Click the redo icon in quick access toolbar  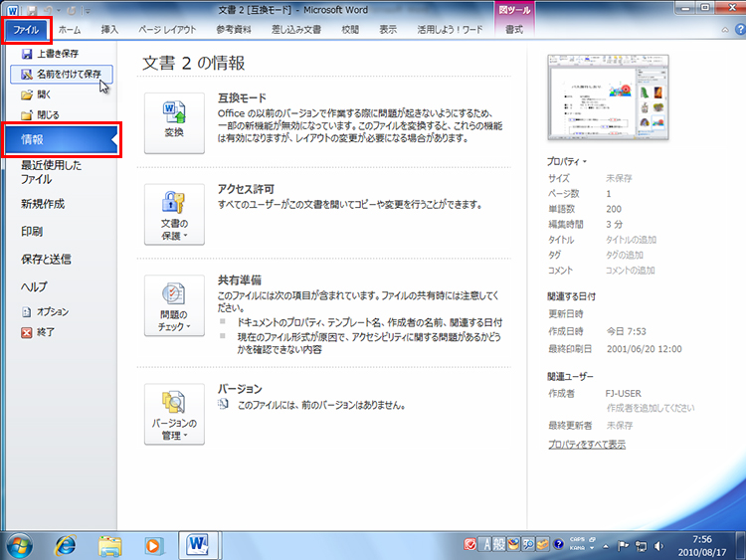pos(72,11)
